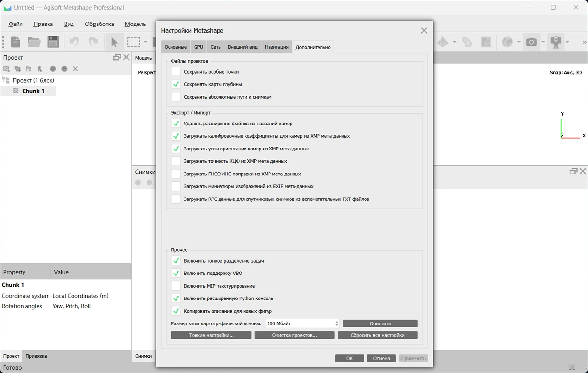Click Disable minus icon in Project panel

[x=64, y=69]
